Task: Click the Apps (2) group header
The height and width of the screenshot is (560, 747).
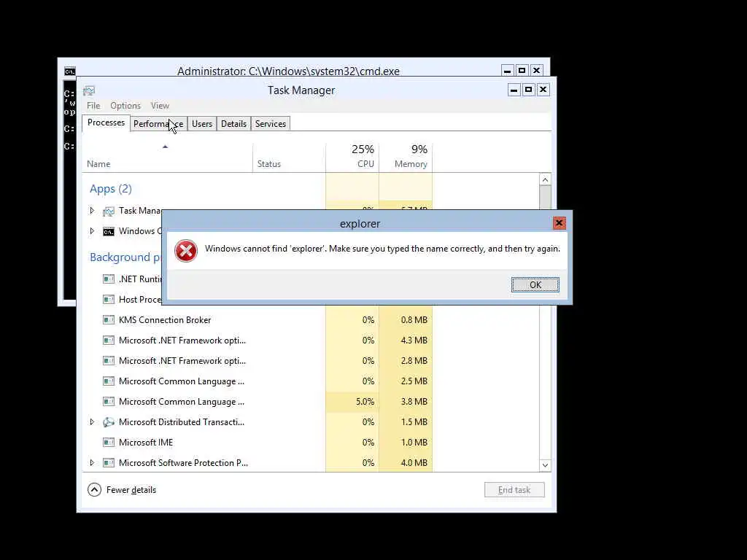Action: [x=111, y=189]
